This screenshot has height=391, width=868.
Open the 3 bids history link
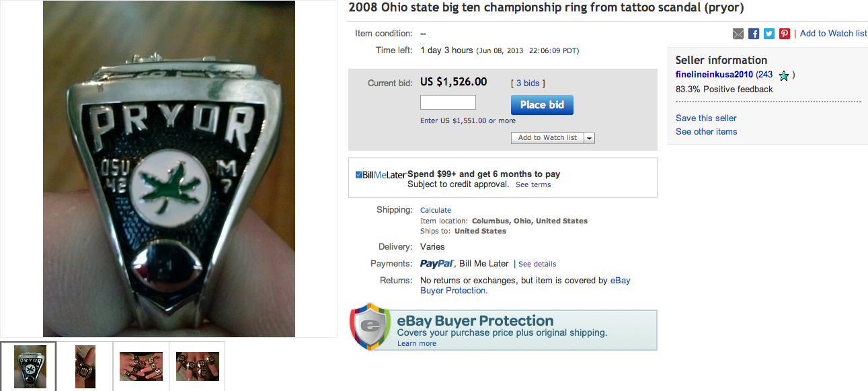(528, 83)
